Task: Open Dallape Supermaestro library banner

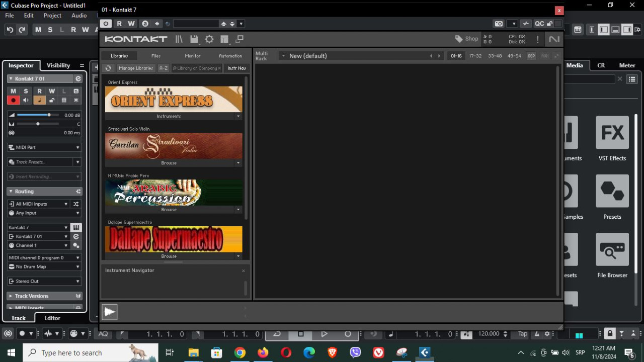Action: (174, 239)
